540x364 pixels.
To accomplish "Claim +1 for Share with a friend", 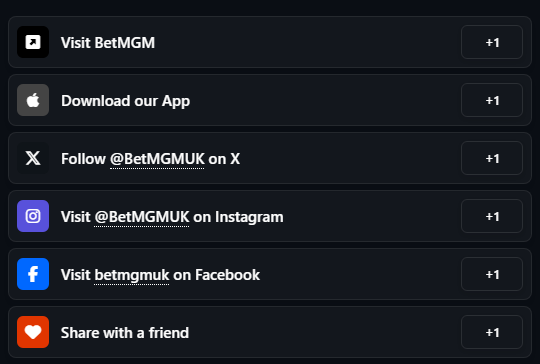I will tap(492, 332).
